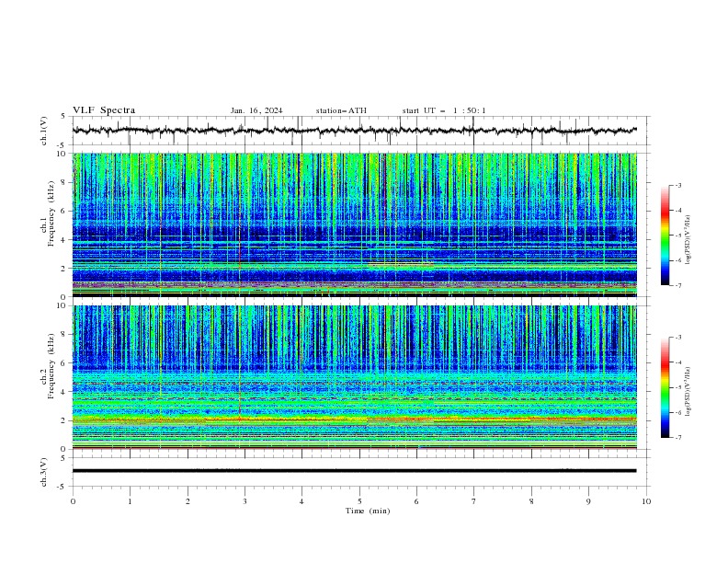Click the "-7" label on ch.2 color scale
Screen dimensions: 728x563
point(678,438)
